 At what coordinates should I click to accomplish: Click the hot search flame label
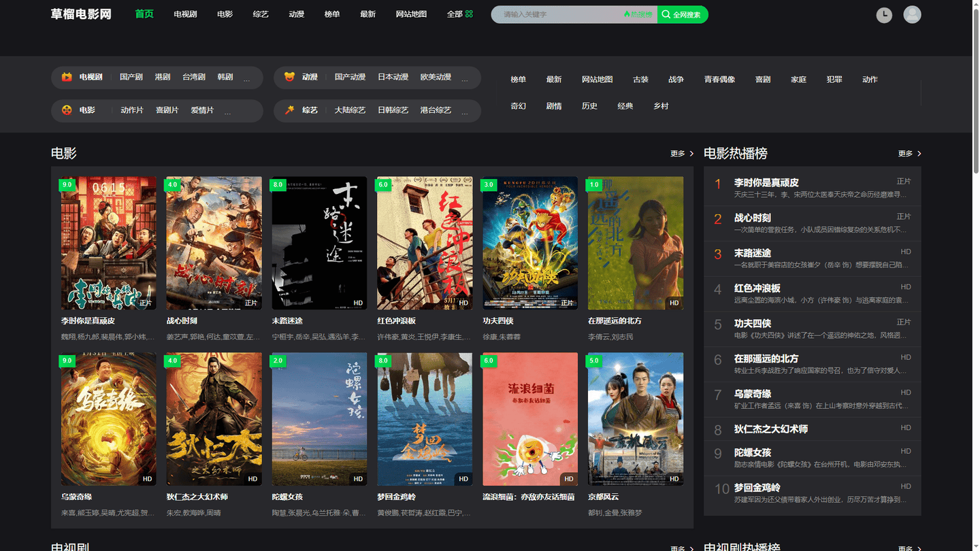638,14
